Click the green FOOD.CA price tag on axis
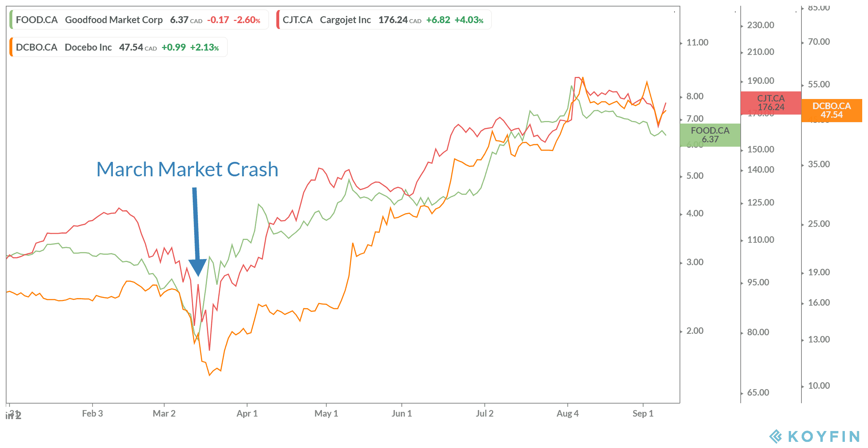Viewport: 868px width, 448px height. point(710,135)
